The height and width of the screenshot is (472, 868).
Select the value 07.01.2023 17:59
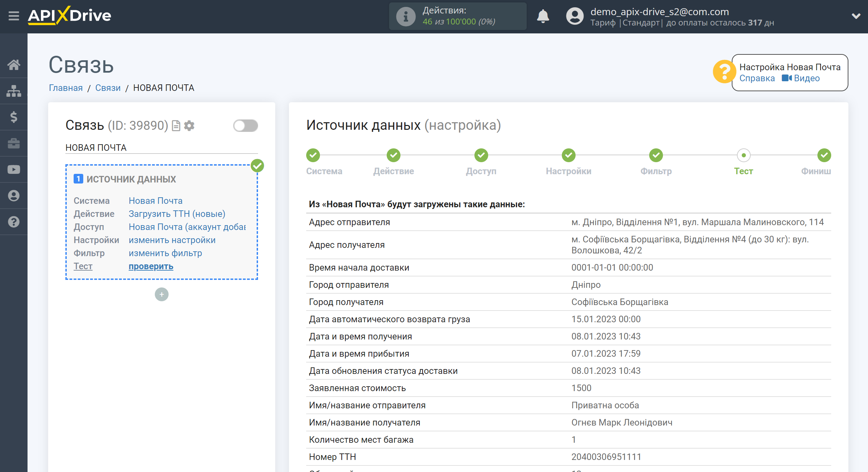point(606,354)
